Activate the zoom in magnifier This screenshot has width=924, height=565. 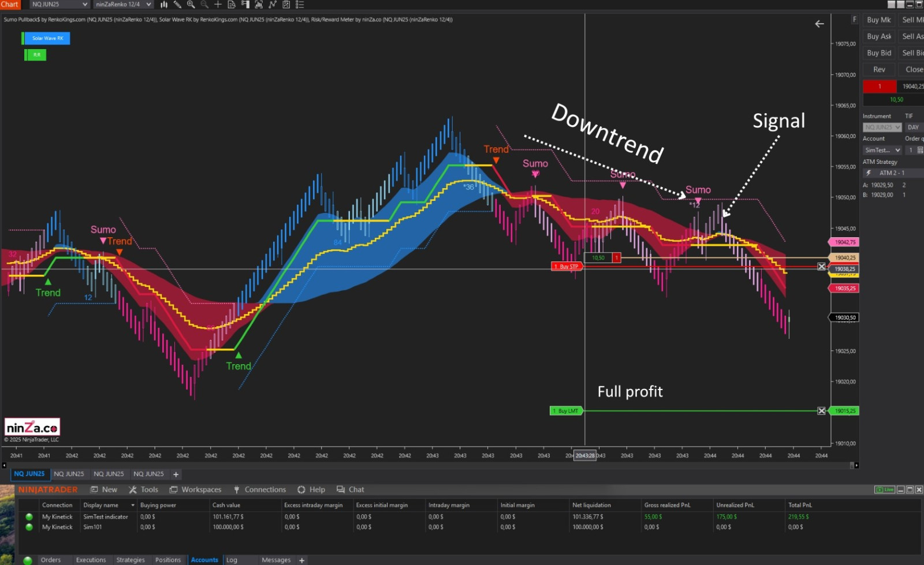coord(191,5)
